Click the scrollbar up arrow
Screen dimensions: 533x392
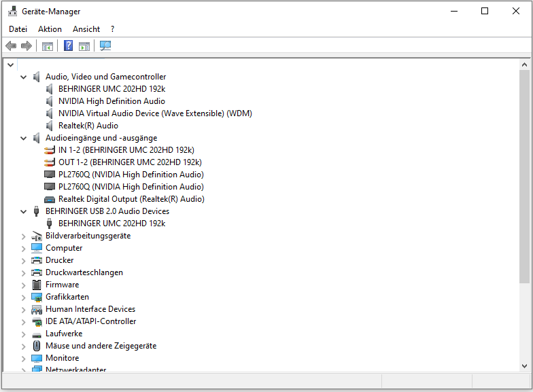[524, 65]
